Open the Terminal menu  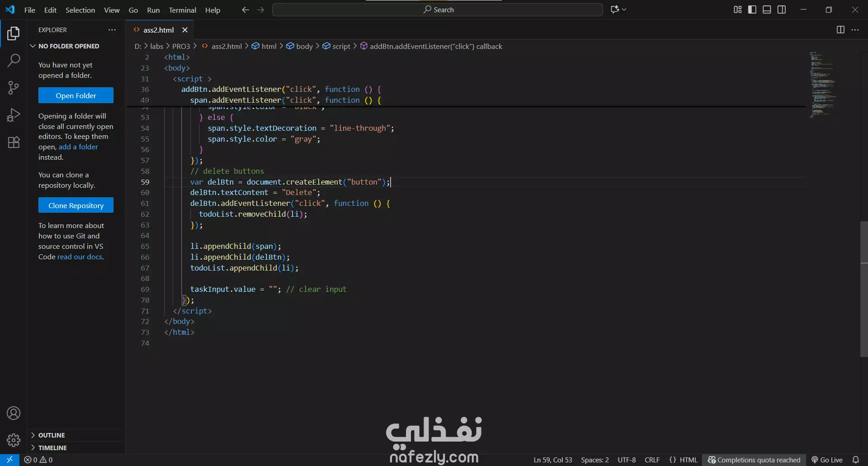[182, 10]
